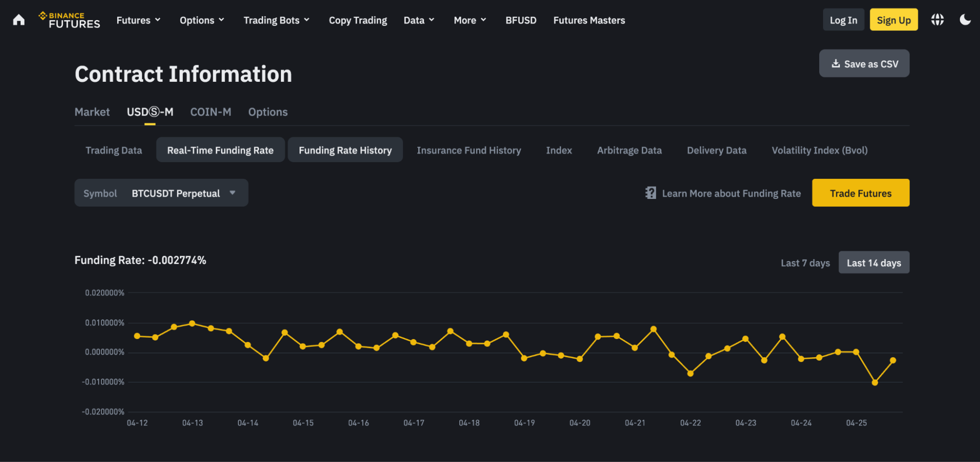Expand the More menu

click(x=470, y=20)
